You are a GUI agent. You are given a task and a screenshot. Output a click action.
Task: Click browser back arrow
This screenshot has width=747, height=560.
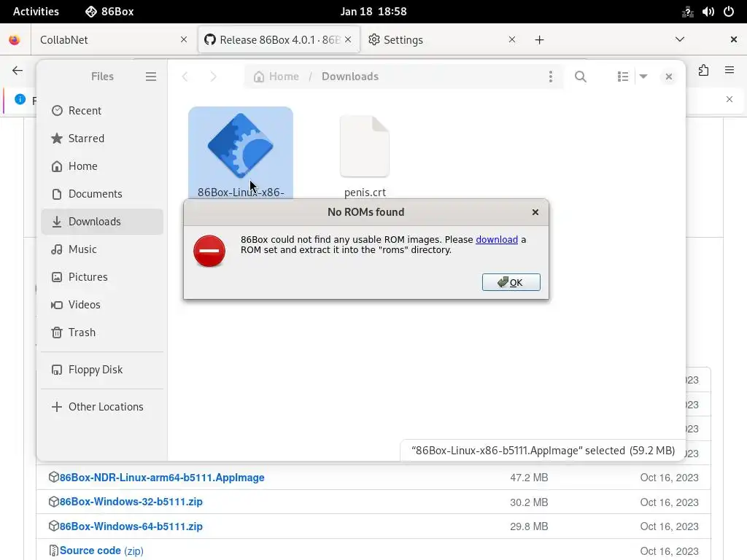point(18,71)
